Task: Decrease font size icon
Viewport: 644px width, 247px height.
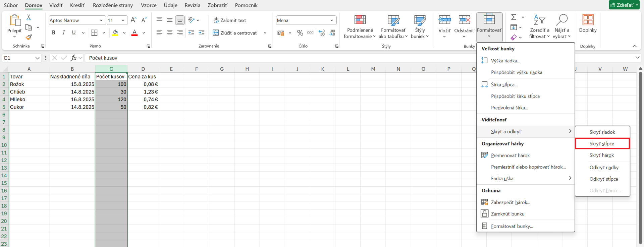Action: (x=144, y=20)
